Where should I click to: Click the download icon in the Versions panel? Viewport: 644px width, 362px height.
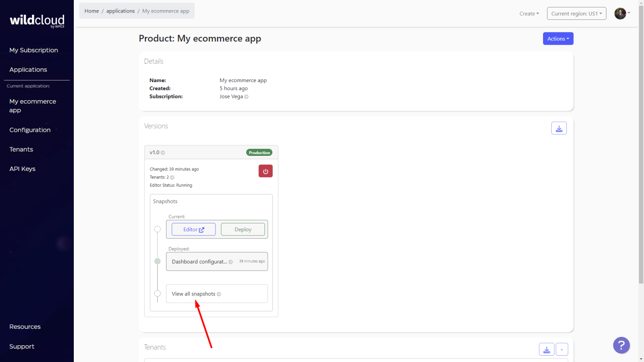point(559,128)
